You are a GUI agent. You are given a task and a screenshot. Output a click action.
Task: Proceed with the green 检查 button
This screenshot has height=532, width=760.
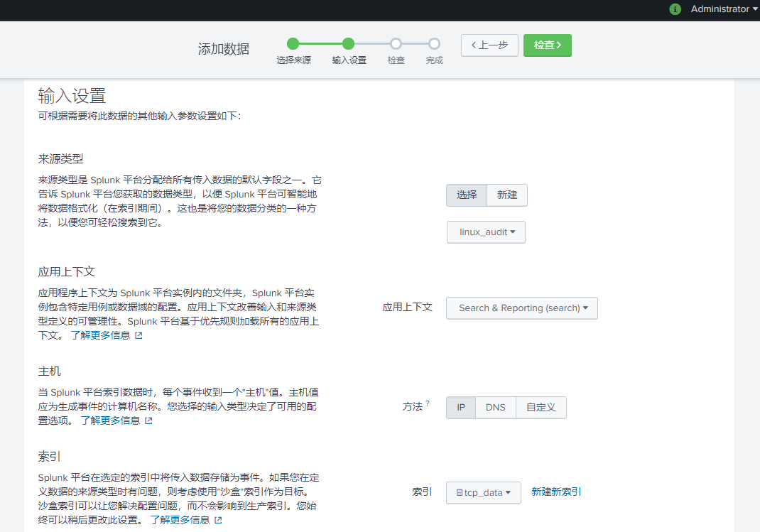(x=547, y=45)
